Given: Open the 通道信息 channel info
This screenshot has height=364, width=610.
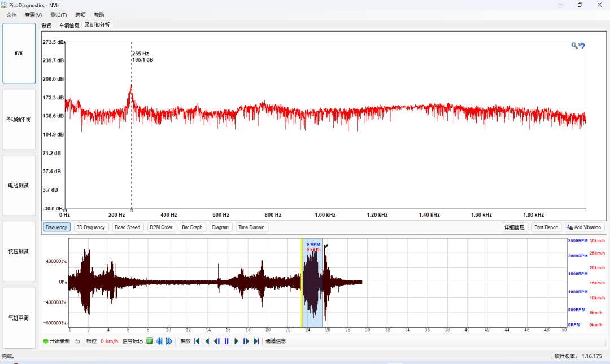Looking at the screenshot, I should point(276,341).
